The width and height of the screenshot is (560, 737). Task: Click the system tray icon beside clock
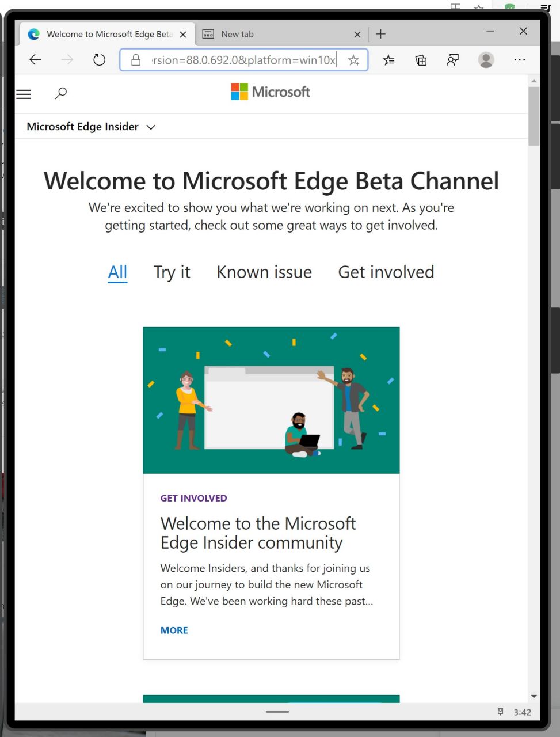501,712
